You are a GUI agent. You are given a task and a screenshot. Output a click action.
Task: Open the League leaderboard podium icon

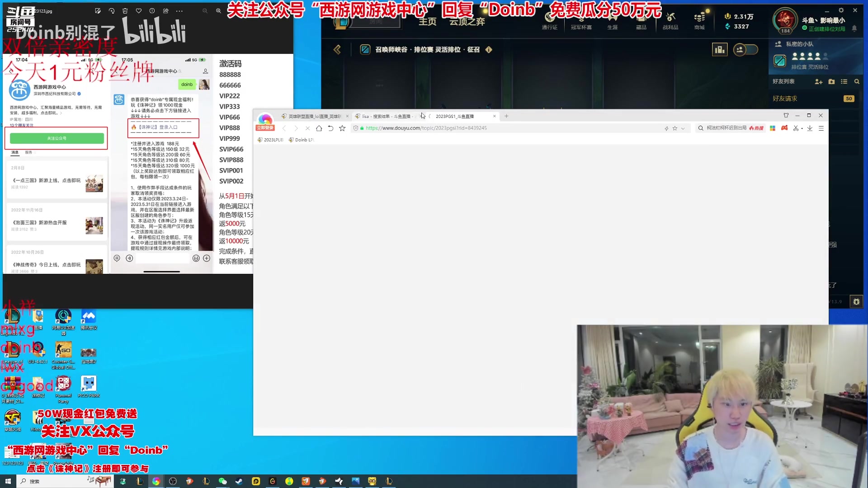[719, 49]
